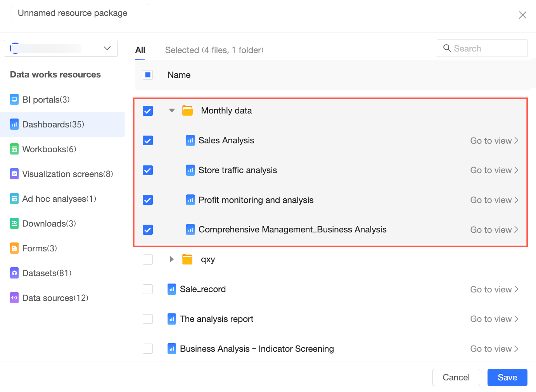Screen dimensions: 536x392
Task: Click the Visualization screens icon
Action: [14, 174]
